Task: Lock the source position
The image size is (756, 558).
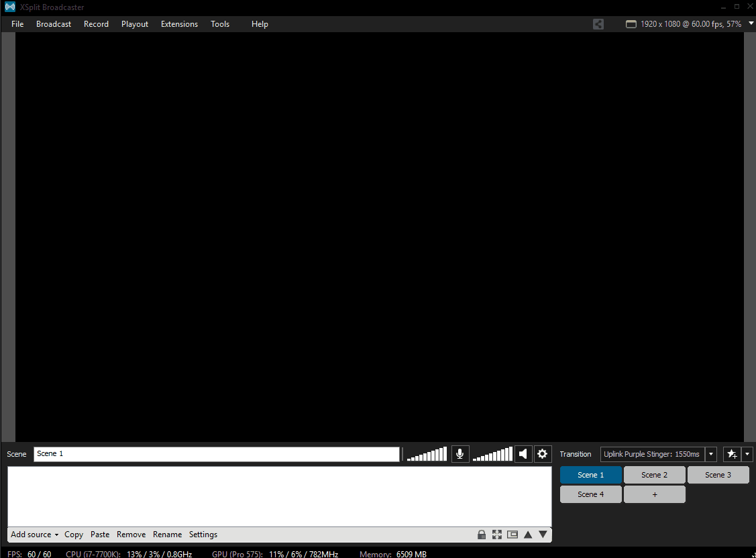Action: click(x=482, y=534)
